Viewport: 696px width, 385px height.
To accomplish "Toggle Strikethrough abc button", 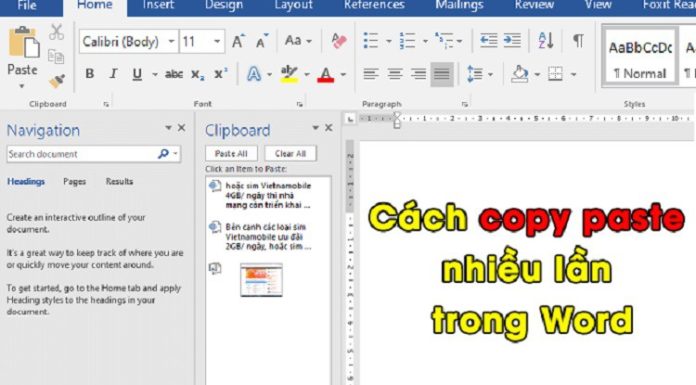I will click(x=174, y=74).
